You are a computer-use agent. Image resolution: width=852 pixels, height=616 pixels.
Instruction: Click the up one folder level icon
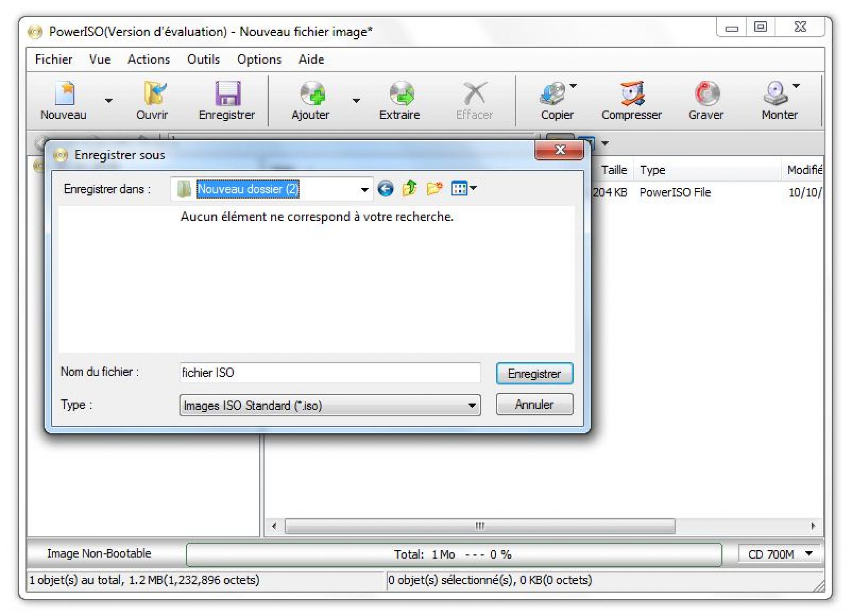point(410,189)
